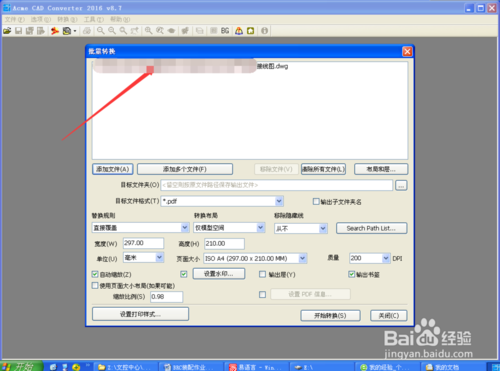Click the grid toolbar icon

click(x=214, y=31)
